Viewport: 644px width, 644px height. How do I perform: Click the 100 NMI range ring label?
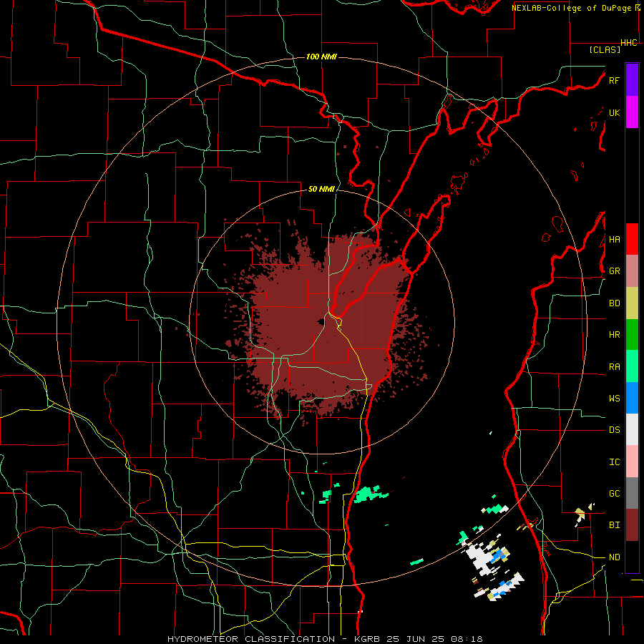pyautogui.click(x=321, y=57)
